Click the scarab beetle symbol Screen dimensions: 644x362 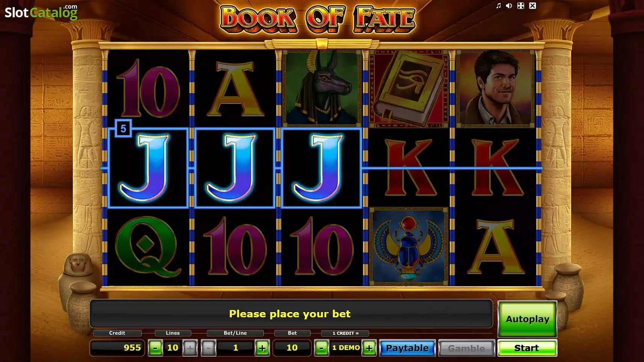tap(409, 247)
